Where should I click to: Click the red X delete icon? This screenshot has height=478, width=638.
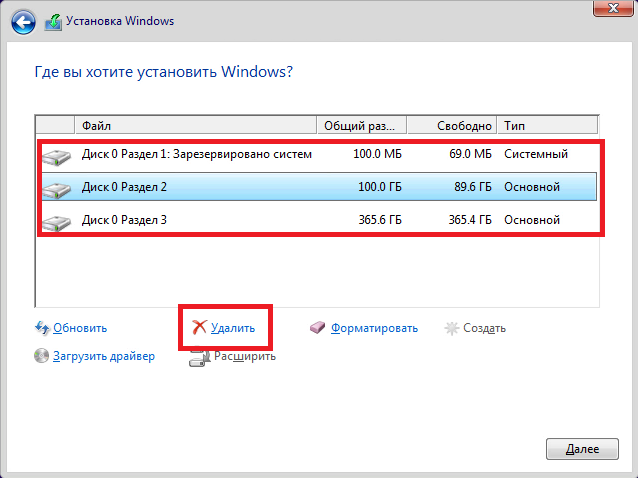point(199,327)
